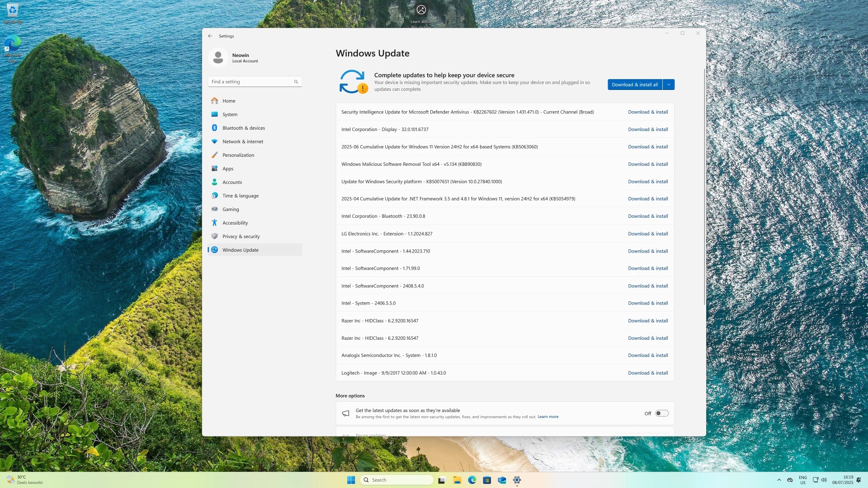Open the Time & language menu item
The width and height of the screenshot is (868, 488).
coord(240,196)
